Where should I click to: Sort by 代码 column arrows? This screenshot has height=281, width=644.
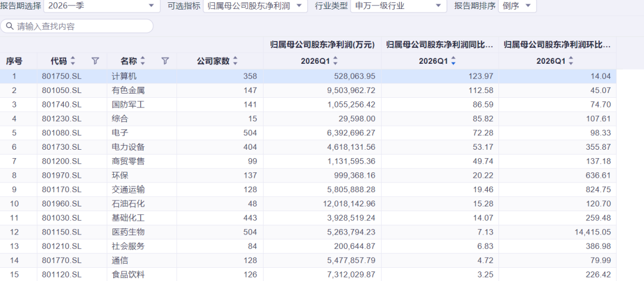[73, 61]
